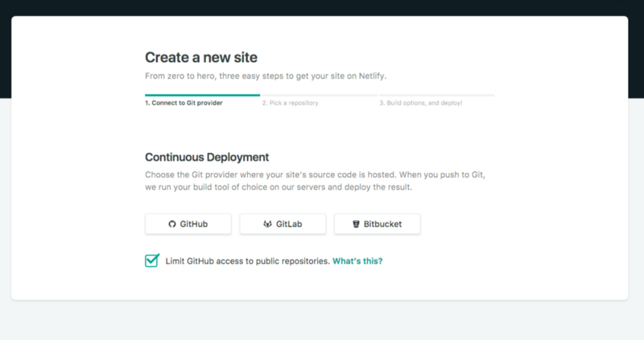The image size is (644, 340).
Task: Click the "Limit GitHub access to public repositories" label
Action: coord(247,261)
